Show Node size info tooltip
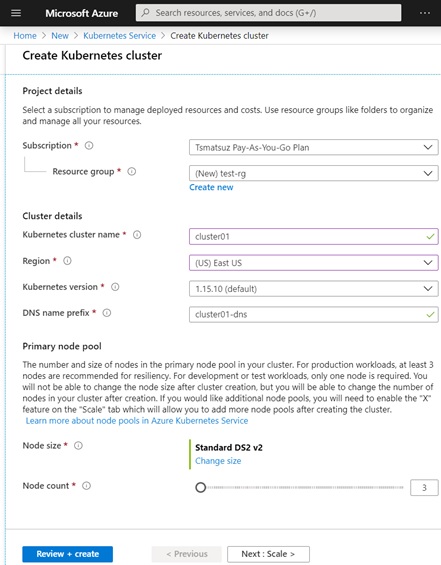 (78, 446)
